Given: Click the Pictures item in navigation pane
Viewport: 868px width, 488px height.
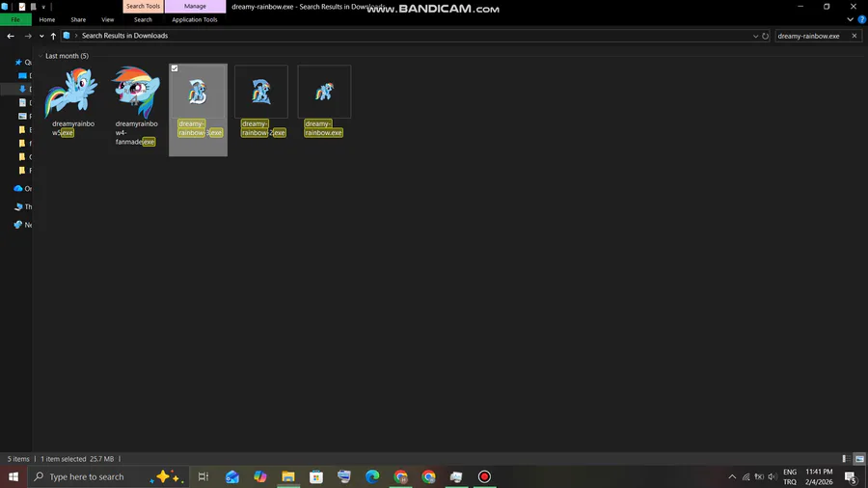Looking at the screenshot, I should click(x=24, y=116).
